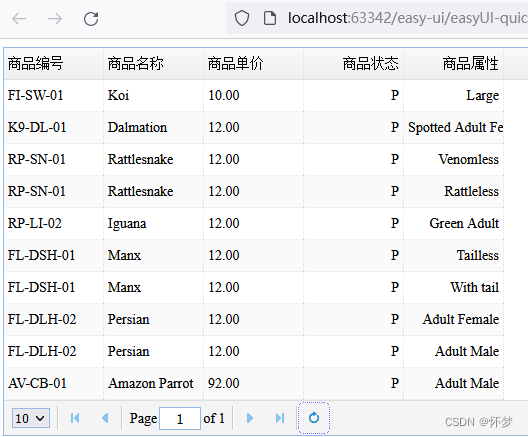This screenshot has width=528, height=437.
Task: Open the page info document icon
Action: coord(270,18)
